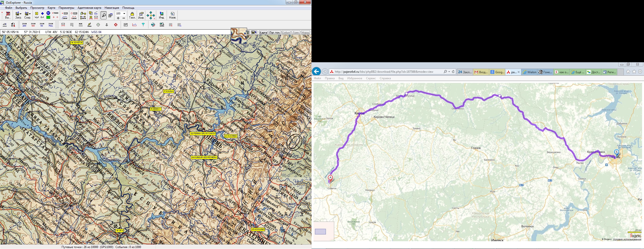Click the anchor icon in toolbar
This screenshot has width=644, height=249.
tap(107, 25)
